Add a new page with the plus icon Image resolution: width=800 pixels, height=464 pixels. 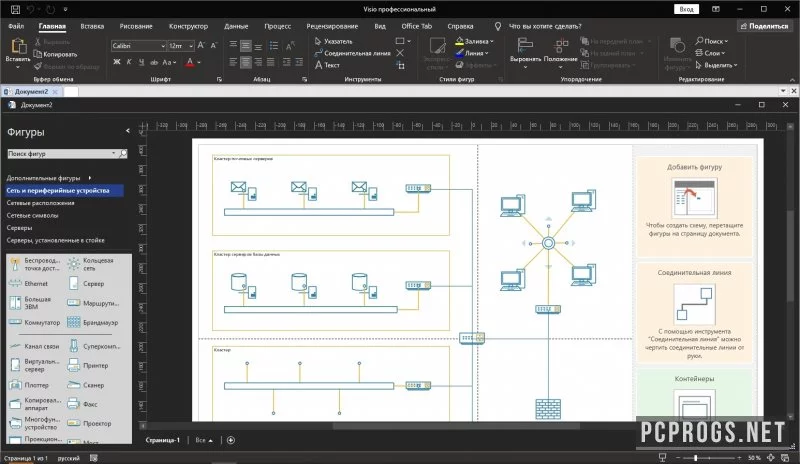coord(231,440)
